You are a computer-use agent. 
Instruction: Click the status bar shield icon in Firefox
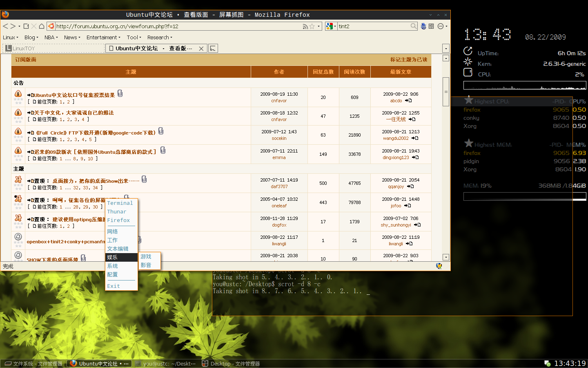439,266
